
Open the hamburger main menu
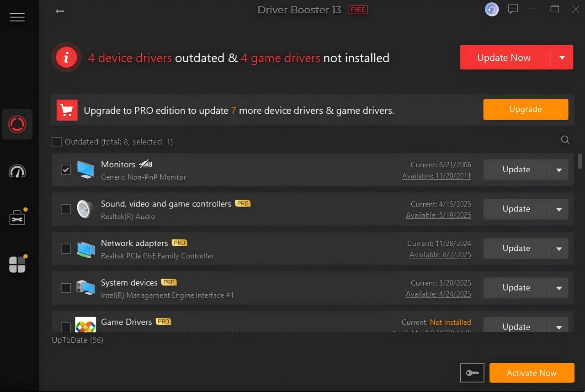[17, 17]
